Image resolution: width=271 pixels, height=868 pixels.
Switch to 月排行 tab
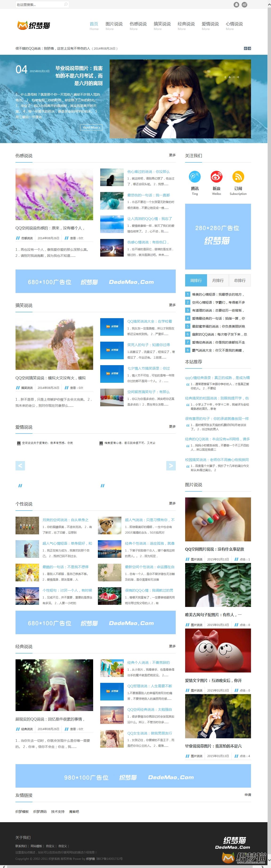click(x=218, y=280)
